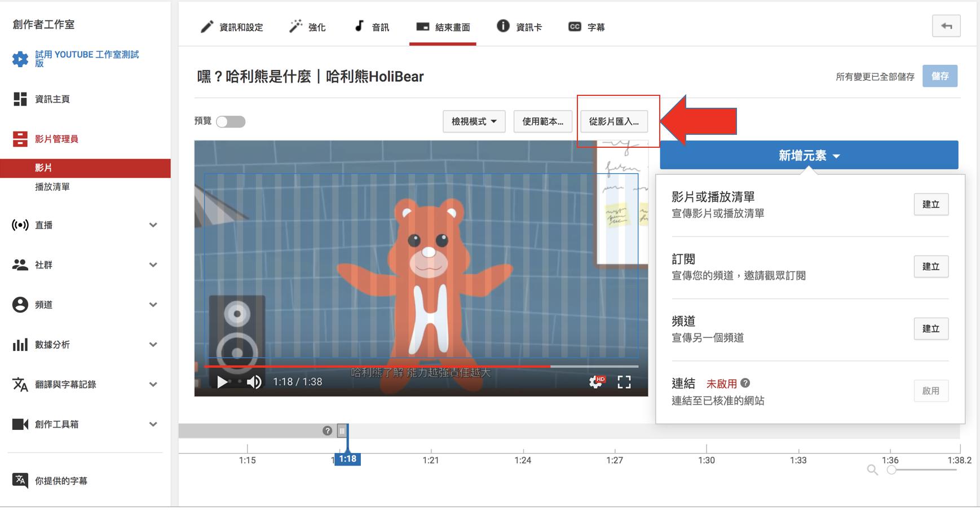Play the video preview

(x=222, y=382)
